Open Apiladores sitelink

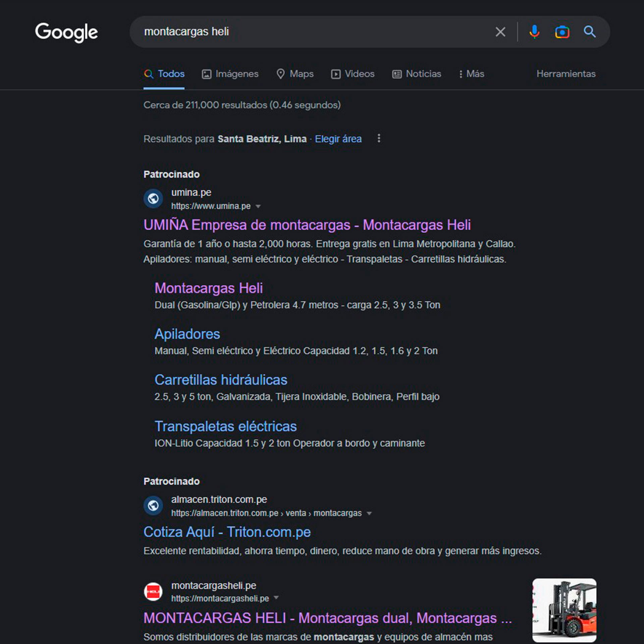pyautogui.click(x=187, y=334)
